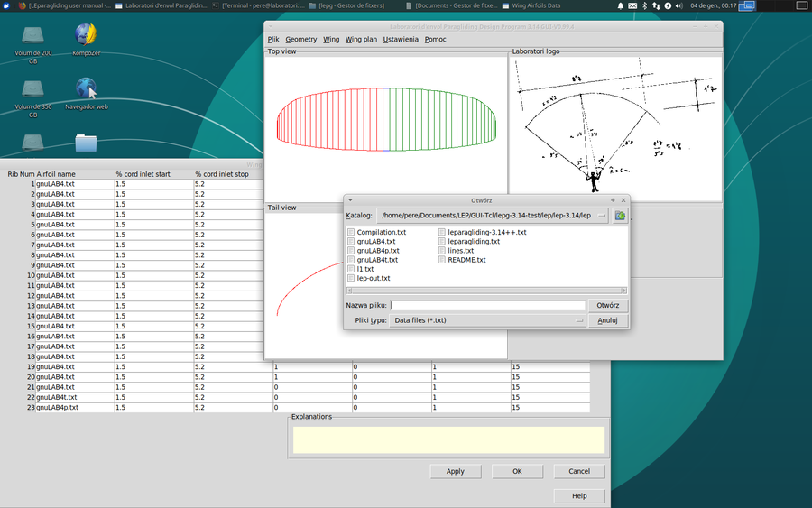The width and height of the screenshot is (812, 508).
Task: Expand the Katalog path dropdown
Action: (x=601, y=216)
